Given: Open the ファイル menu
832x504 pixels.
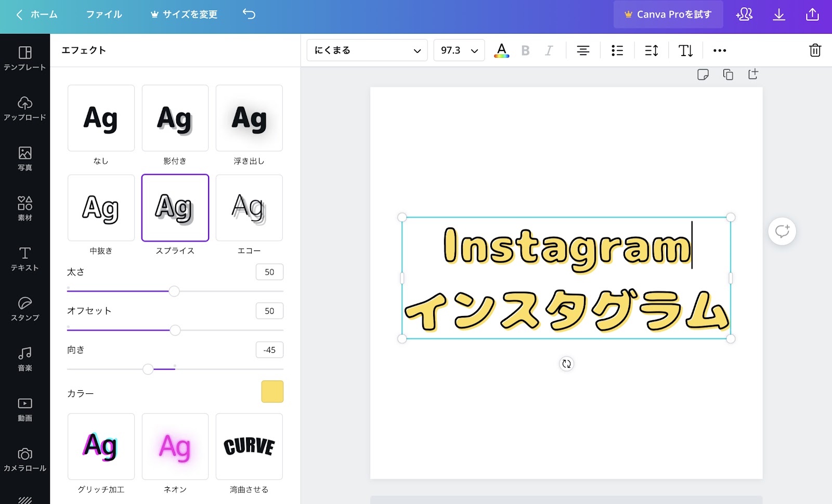Looking at the screenshot, I should (x=104, y=14).
